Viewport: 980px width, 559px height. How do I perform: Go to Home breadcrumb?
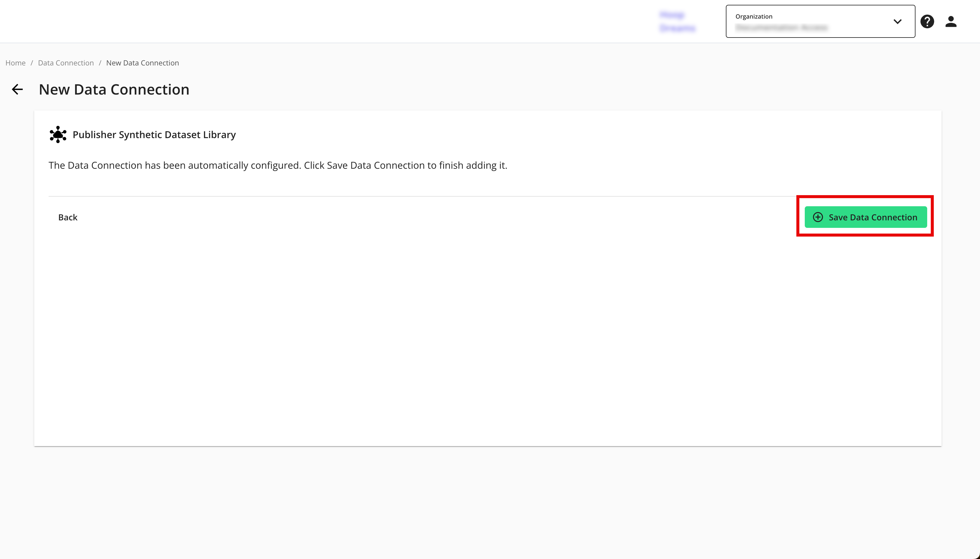15,63
